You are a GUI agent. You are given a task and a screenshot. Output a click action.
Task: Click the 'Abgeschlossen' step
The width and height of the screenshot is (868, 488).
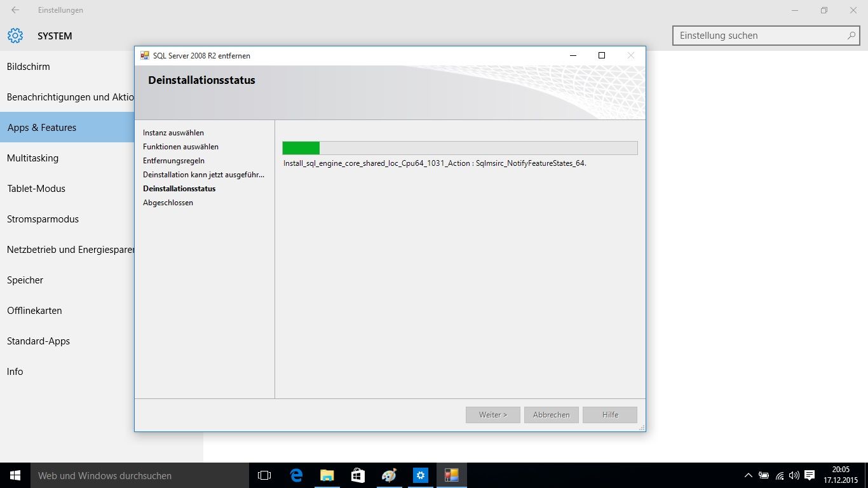tap(168, 203)
